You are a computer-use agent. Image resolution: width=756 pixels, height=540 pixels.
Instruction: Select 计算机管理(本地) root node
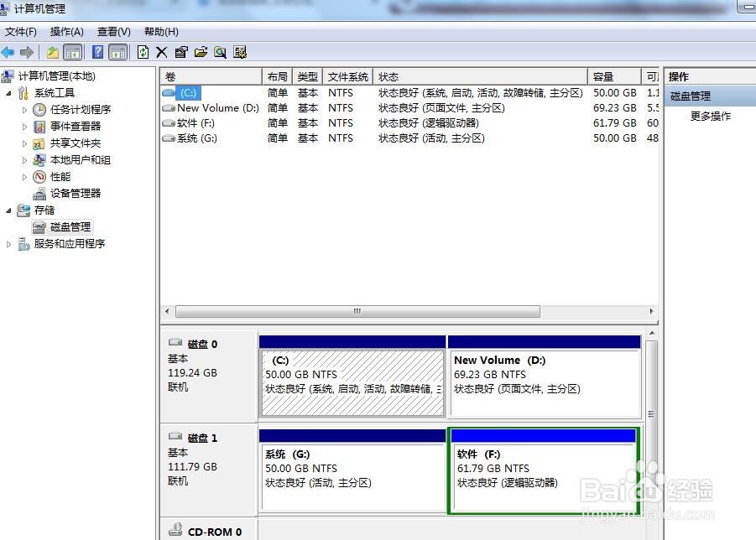(x=56, y=76)
